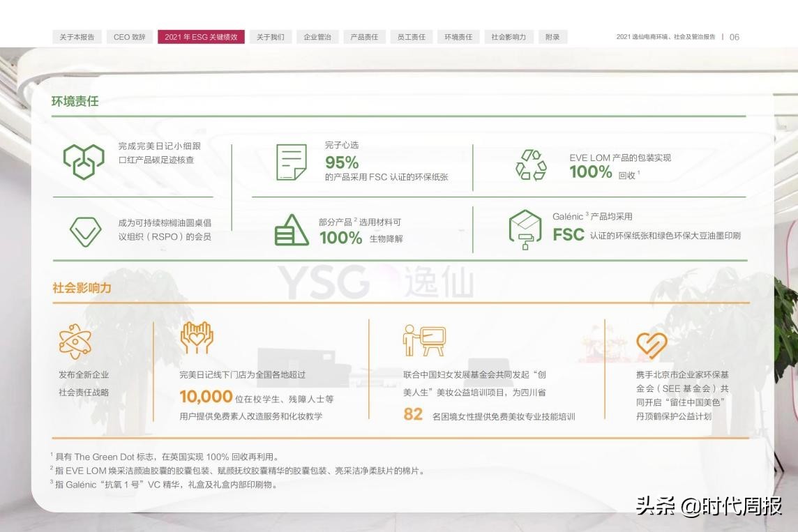798x532 pixels.
Task: Click the 100% 回收 figure
Action: coord(590,172)
